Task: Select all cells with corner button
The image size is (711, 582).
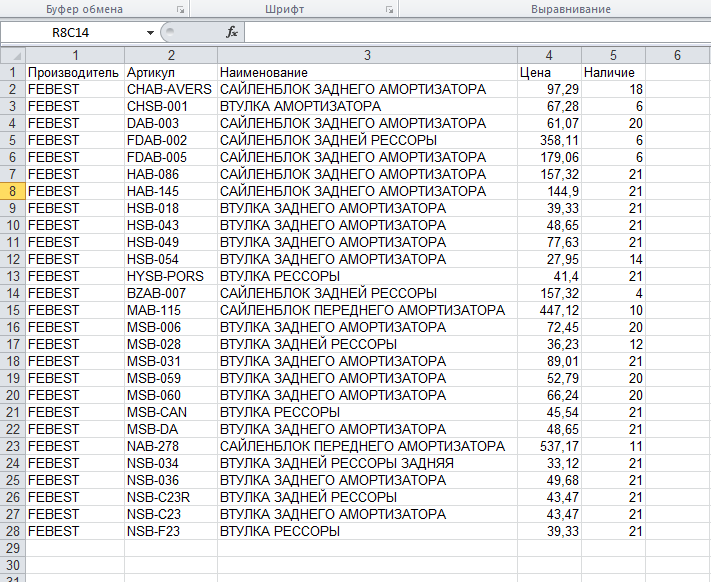Action: [x=12, y=55]
